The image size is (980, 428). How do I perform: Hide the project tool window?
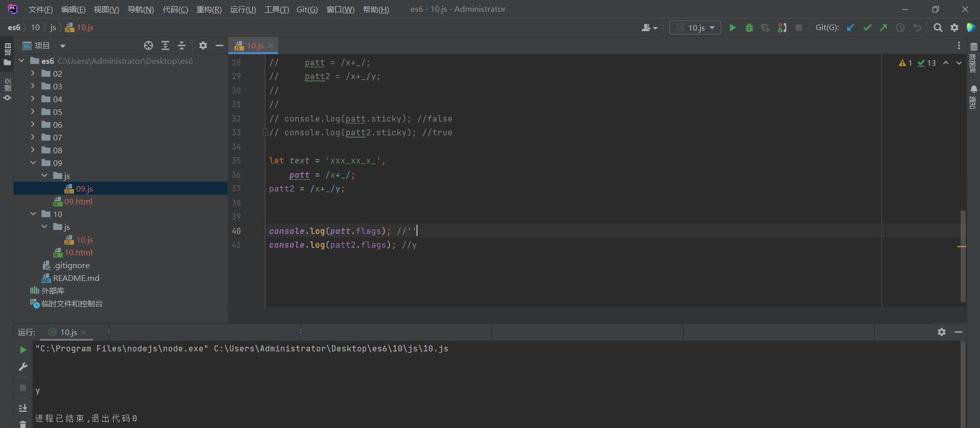219,45
